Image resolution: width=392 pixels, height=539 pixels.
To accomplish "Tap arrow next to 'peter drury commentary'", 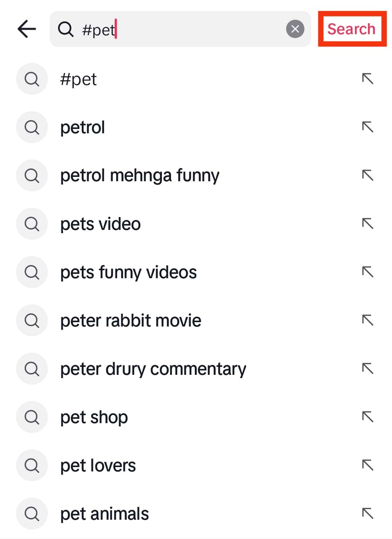I will click(367, 368).
